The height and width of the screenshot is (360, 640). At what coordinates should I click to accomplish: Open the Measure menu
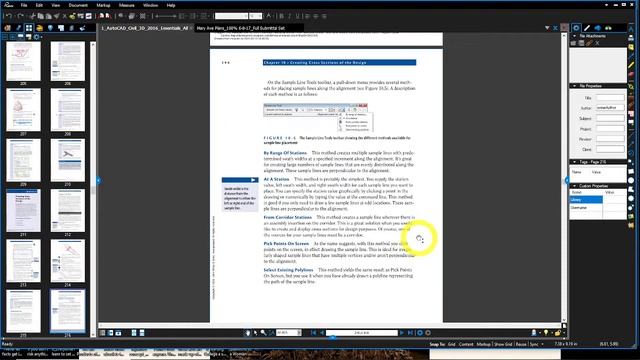click(x=127, y=5)
